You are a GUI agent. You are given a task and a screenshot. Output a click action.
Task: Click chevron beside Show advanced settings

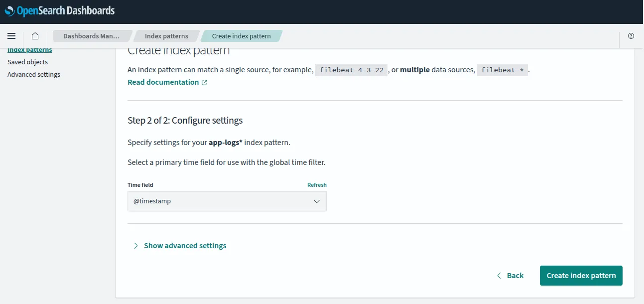tap(136, 246)
